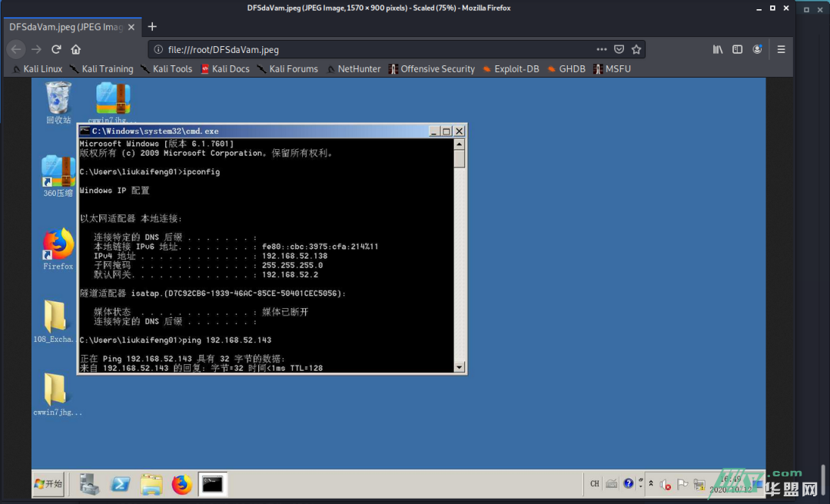Go to the Firefox home page

(x=75, y=49)
